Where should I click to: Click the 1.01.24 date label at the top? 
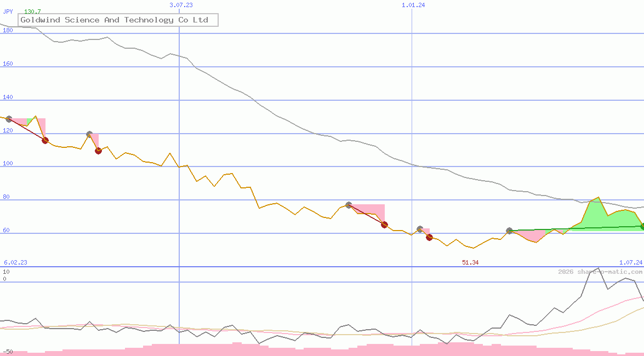point(413,5)
